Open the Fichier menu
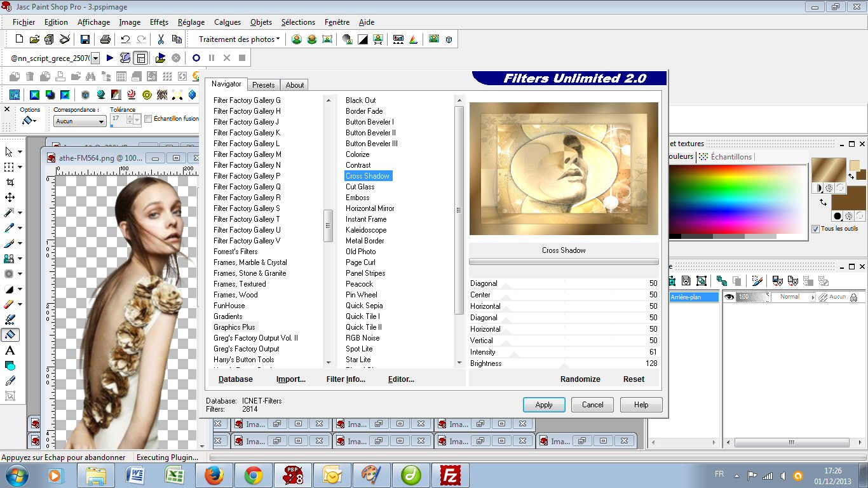The width and height of the screenshot is (868, 488). pos(24,22)
